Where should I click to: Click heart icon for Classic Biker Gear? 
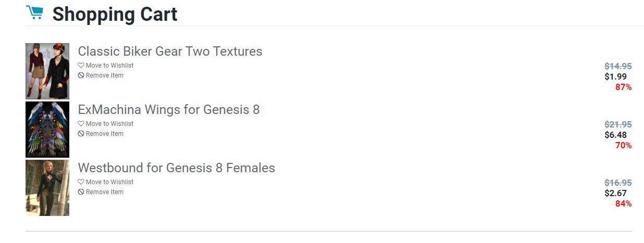[81, 66]
